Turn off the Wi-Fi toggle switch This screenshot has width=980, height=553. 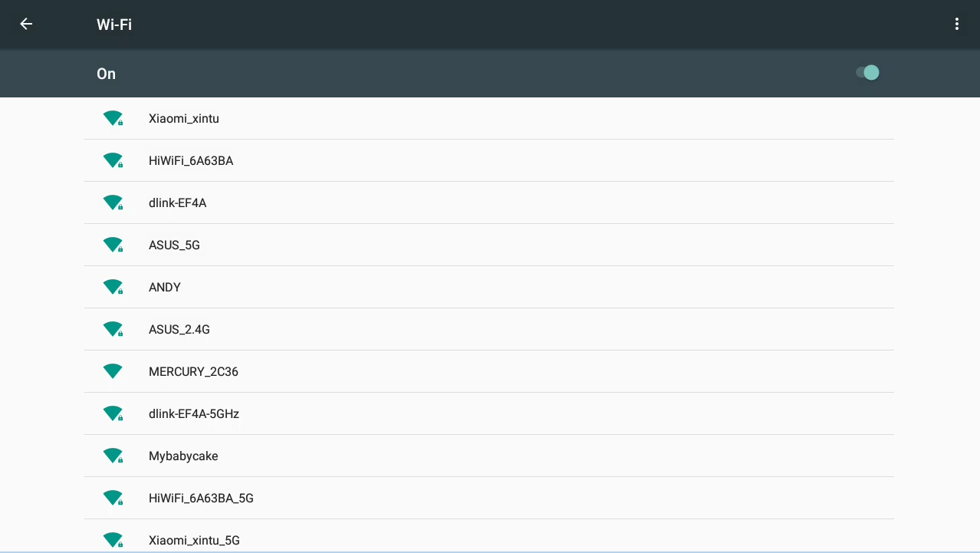(867, 73)
